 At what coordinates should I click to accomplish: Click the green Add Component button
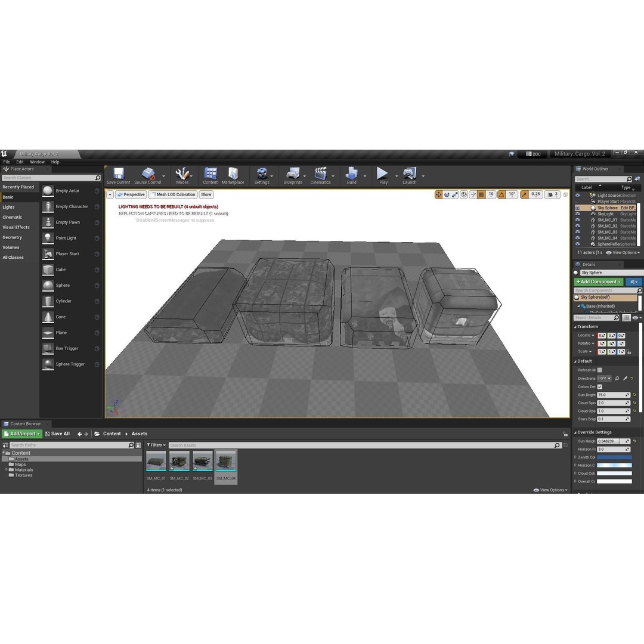click(599, 281)
